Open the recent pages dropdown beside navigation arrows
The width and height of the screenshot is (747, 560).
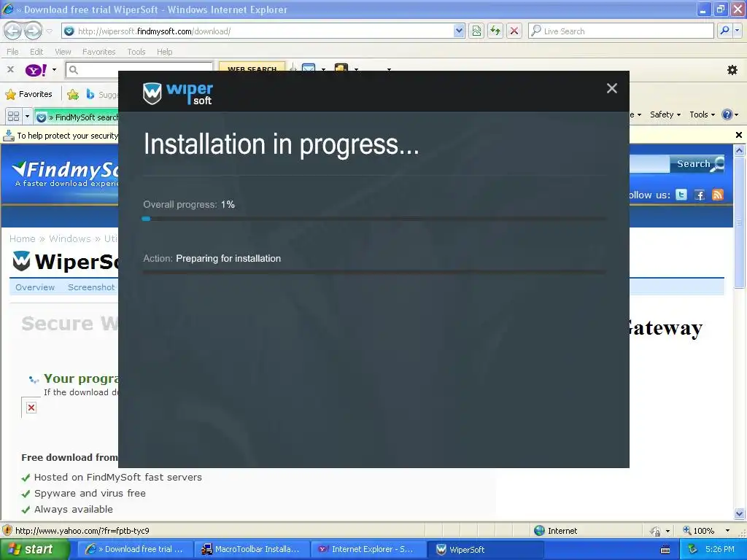tap(49, 31)
